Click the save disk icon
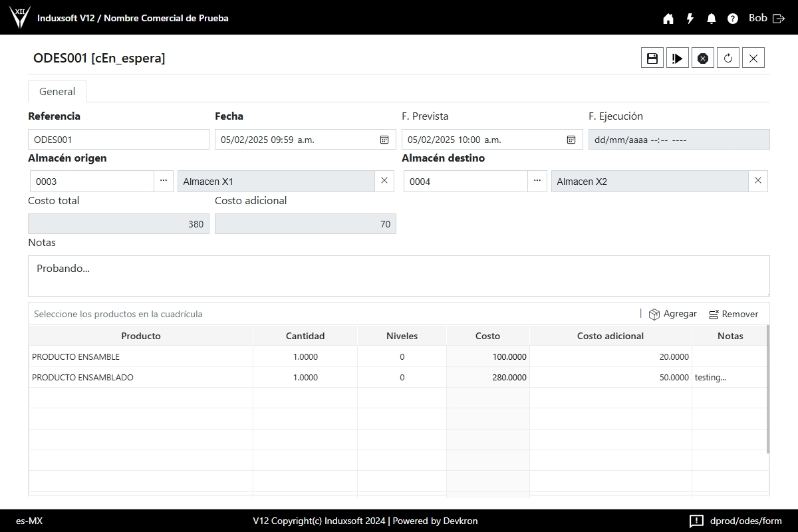This screenshot has height=532, width=798. tap(652, 58)
